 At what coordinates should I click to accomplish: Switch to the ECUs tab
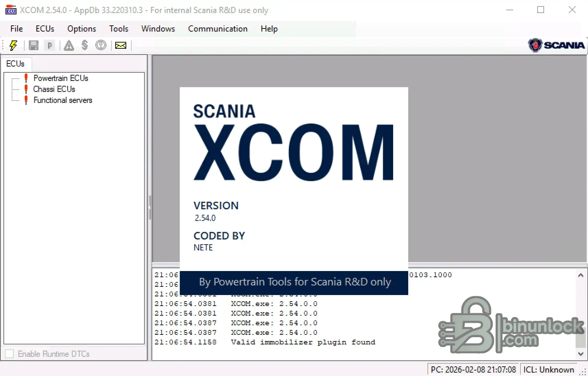coord(15,63)
